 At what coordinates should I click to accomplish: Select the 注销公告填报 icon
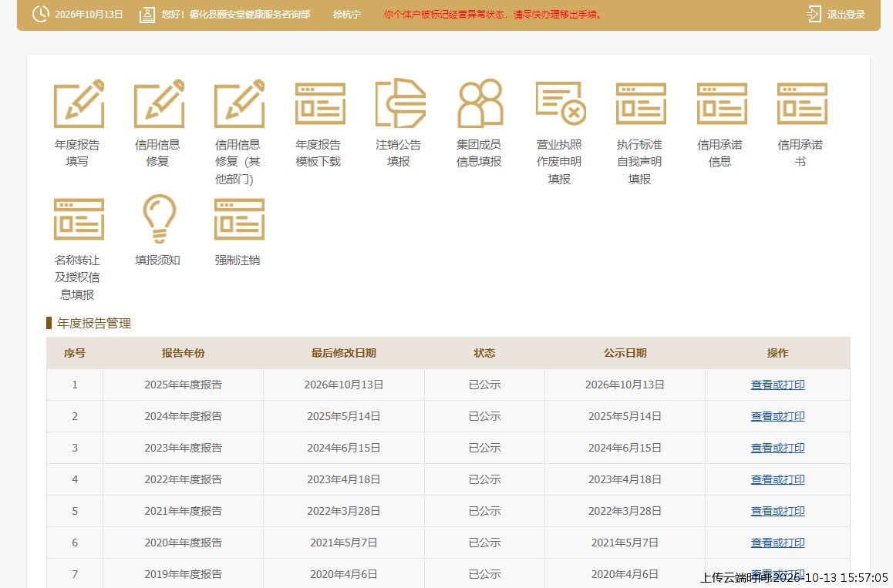400,103
